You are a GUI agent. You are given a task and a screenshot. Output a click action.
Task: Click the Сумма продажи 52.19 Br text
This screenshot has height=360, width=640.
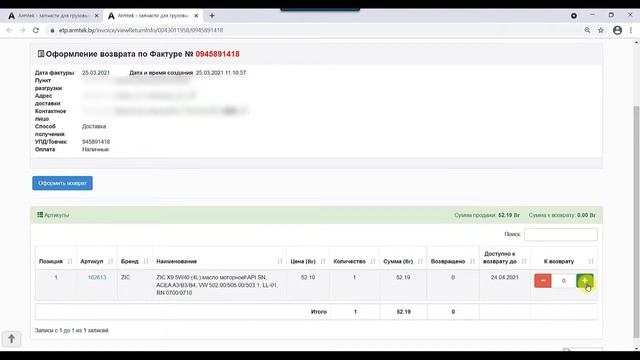point(487,215)
